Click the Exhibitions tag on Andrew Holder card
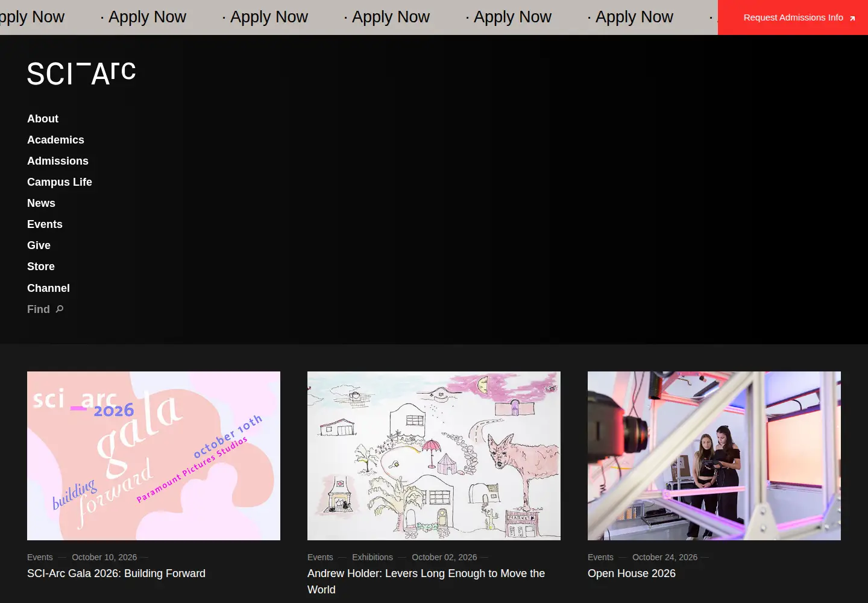868x603 pixels. (x=373, y=557)
